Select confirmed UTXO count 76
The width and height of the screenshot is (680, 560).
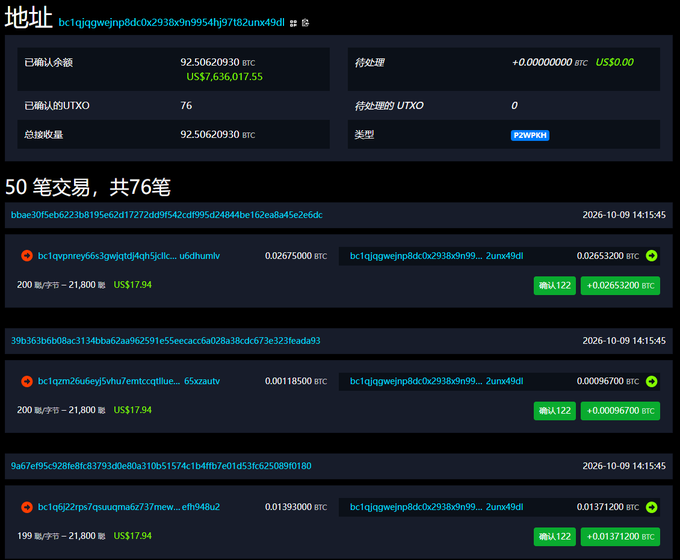click(186, 105)
